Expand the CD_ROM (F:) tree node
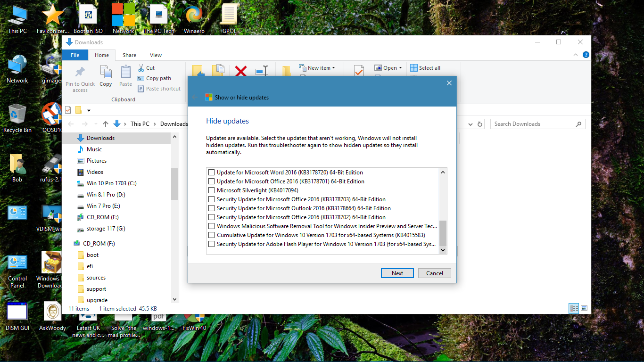This screenshot has width=644, height=362. 69,244
